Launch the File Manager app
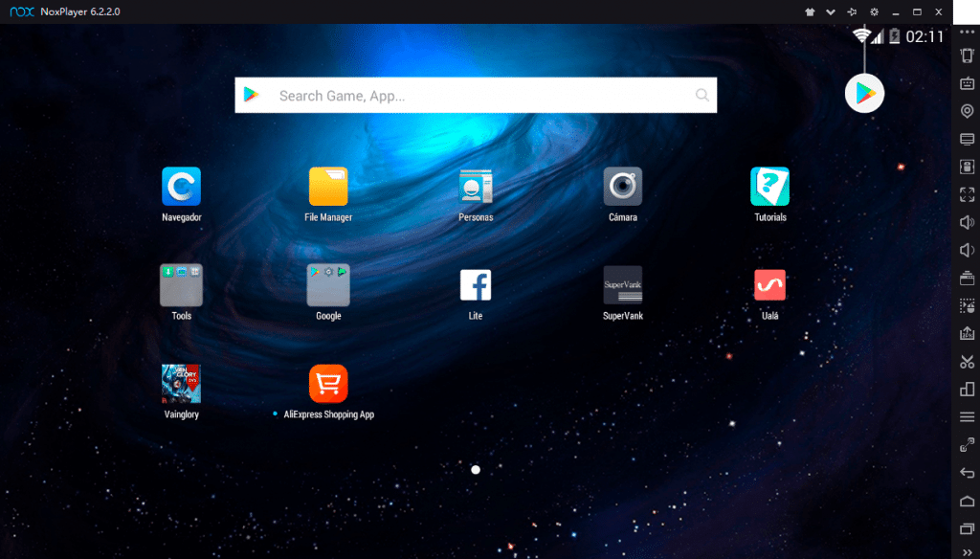 click(328, 187)
